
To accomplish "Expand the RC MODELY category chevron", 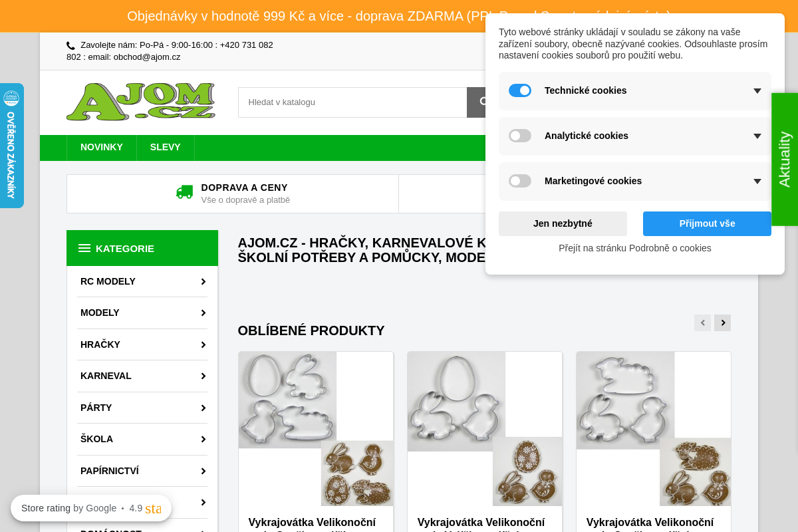I will point(203,282).
